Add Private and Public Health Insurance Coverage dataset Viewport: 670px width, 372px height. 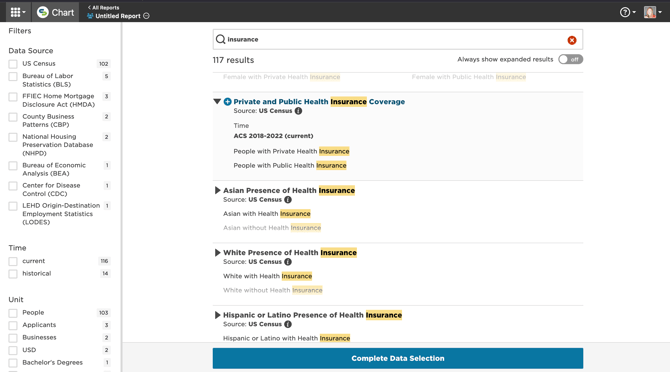click(228, 102)
